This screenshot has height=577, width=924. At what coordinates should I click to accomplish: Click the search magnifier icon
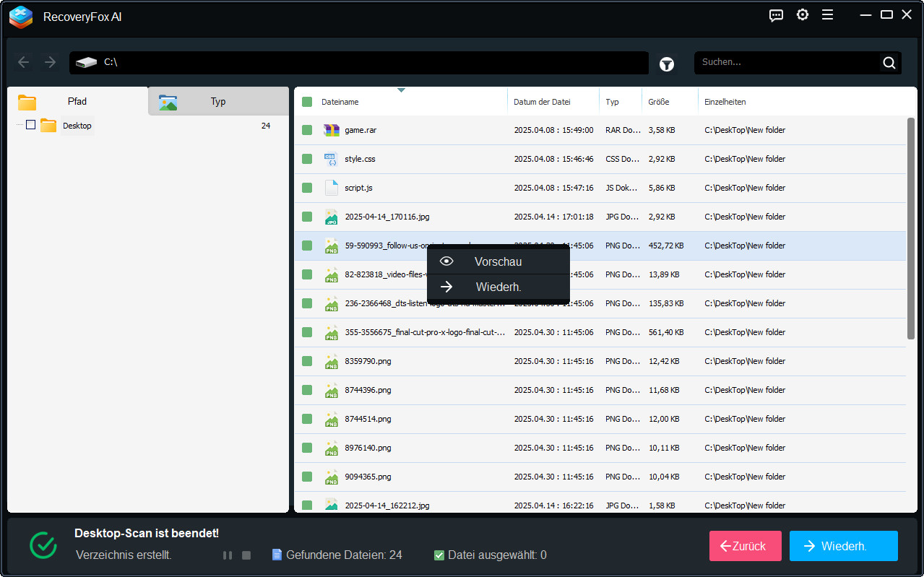(889, 63)
